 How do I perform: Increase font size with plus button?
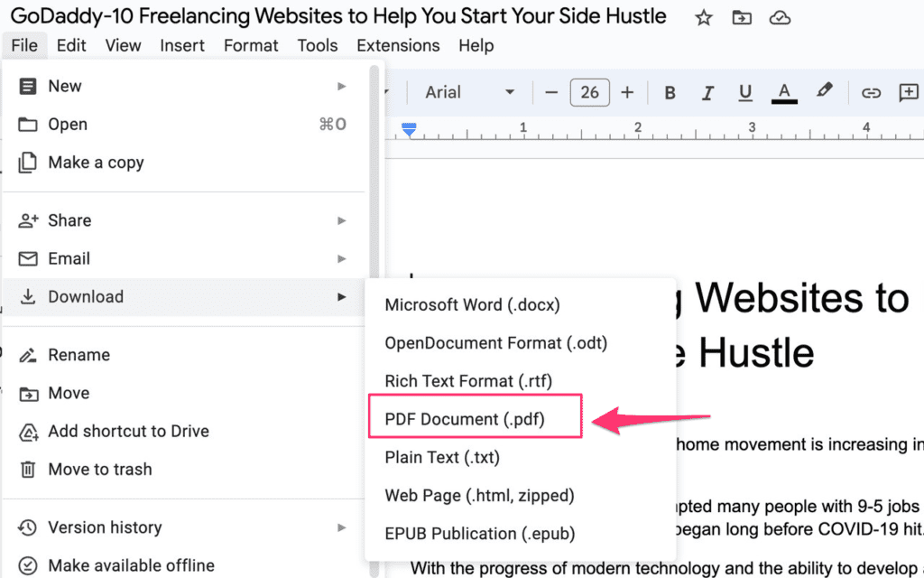point(627,93)
